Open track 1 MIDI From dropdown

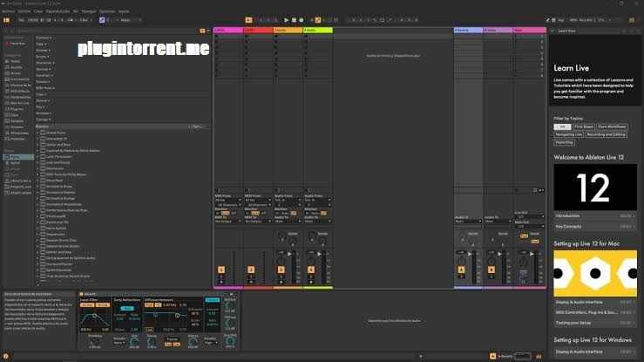[228, 200]
